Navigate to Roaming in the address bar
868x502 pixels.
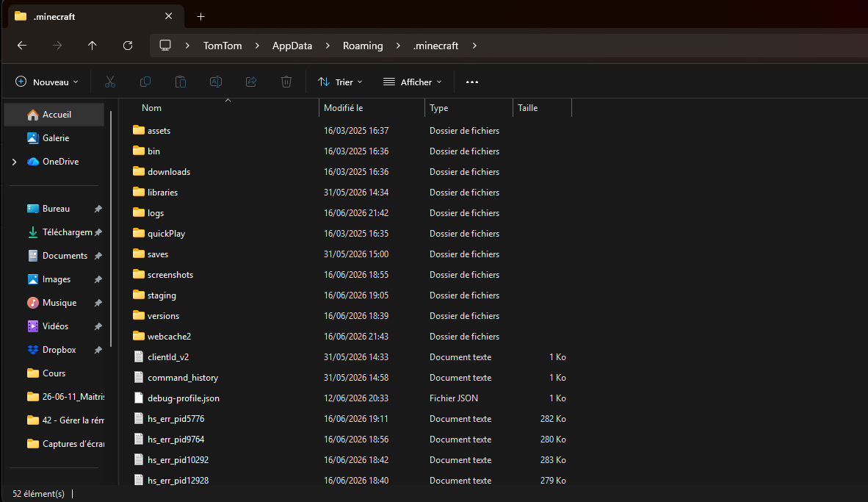[363, 46]
